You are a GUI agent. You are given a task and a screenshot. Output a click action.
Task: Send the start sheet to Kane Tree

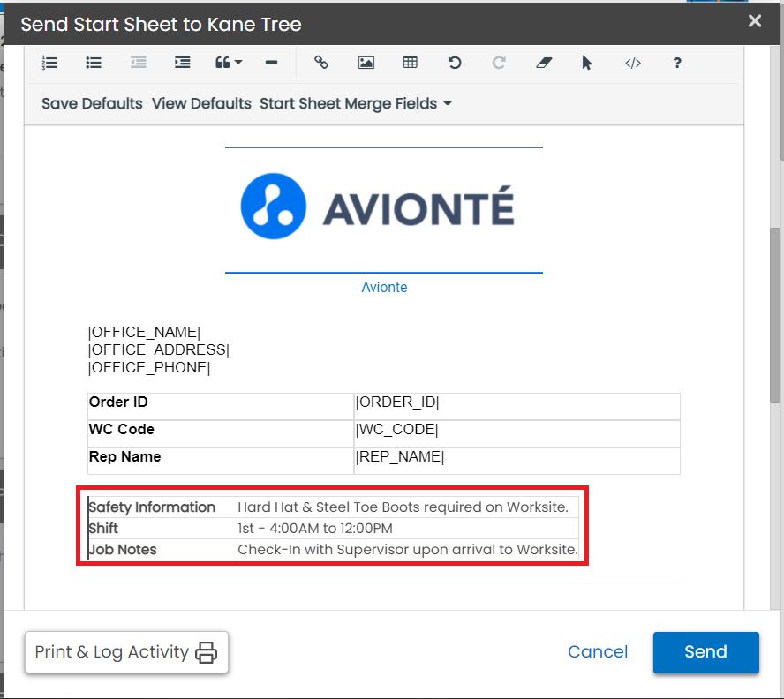pos(705,652)
